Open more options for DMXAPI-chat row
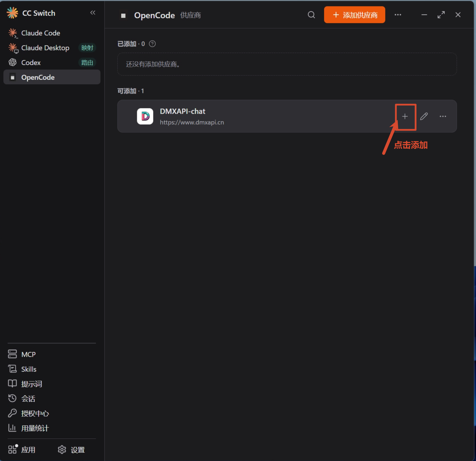This screenshot has height=461, width=476. pyautogui.click(x=443, y=116)
